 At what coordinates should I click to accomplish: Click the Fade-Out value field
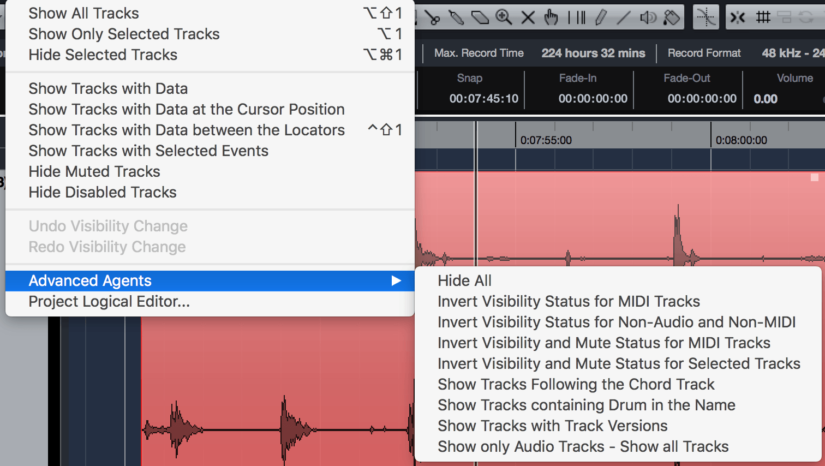[x=702, y=99]
